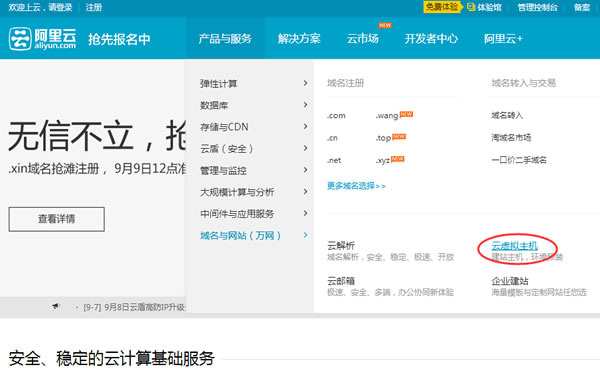Choose the .net domain
This screenshot has width=600, height=370.
pos(334,160)
